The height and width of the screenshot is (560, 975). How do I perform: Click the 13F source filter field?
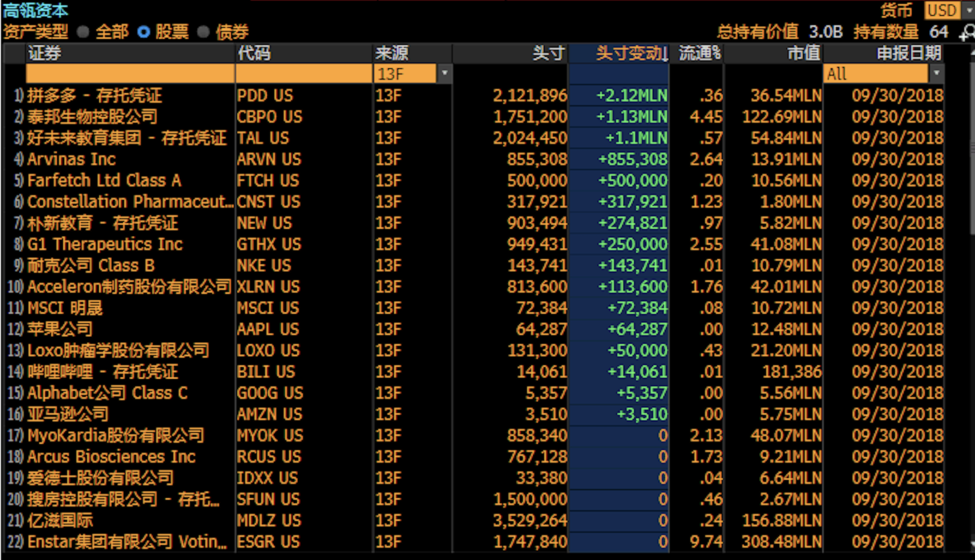(405, 74)
